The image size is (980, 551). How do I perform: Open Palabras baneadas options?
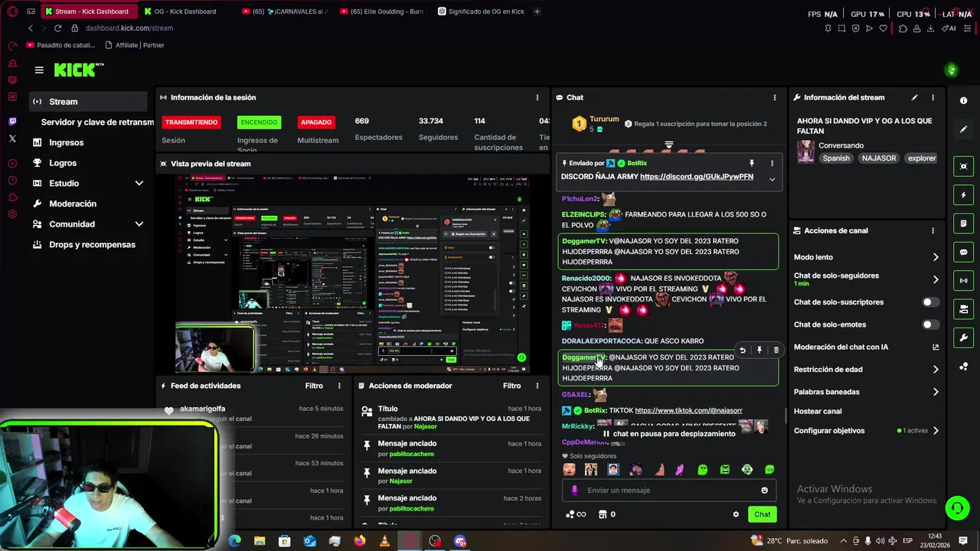pos(936,392)
